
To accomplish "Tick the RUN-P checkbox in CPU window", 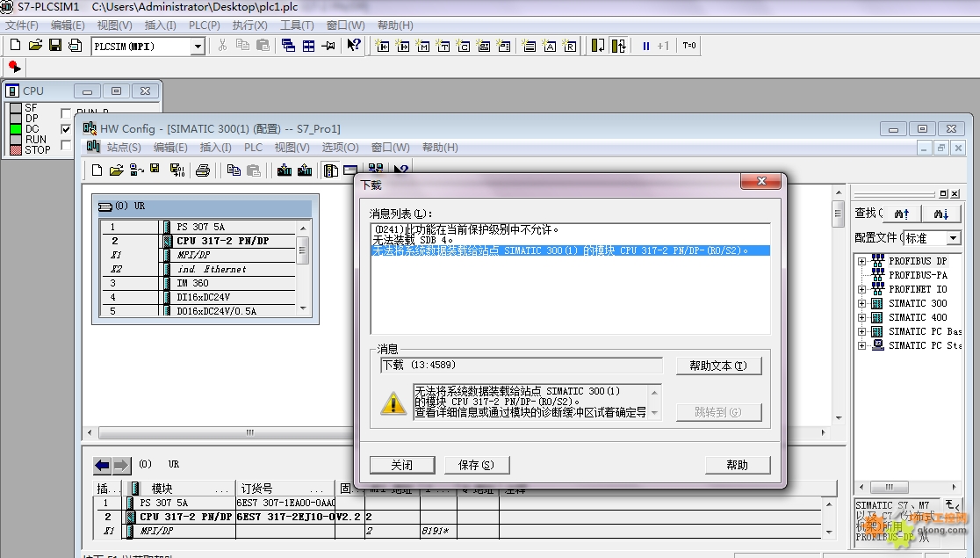I will [x=66, y=113].
